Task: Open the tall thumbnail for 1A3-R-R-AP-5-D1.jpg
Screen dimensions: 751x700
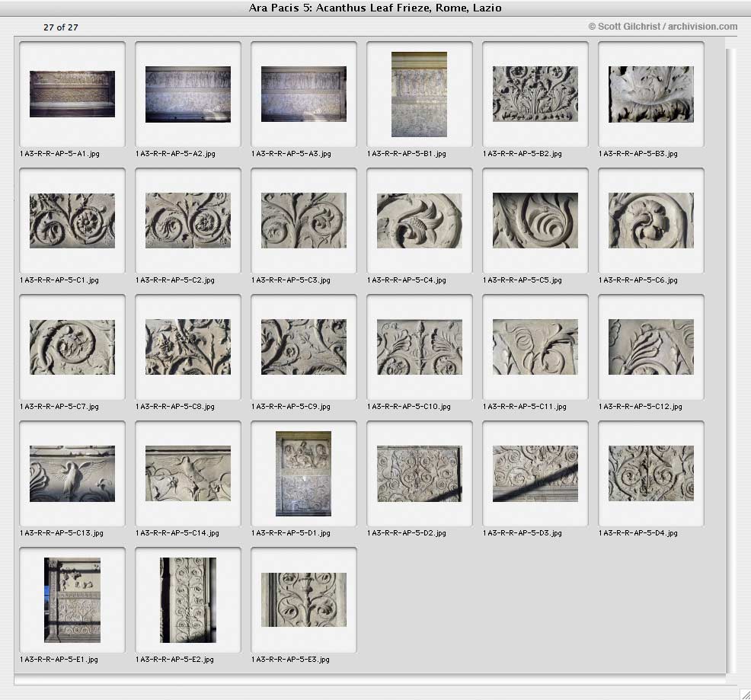Action: (x=303, y=473)
